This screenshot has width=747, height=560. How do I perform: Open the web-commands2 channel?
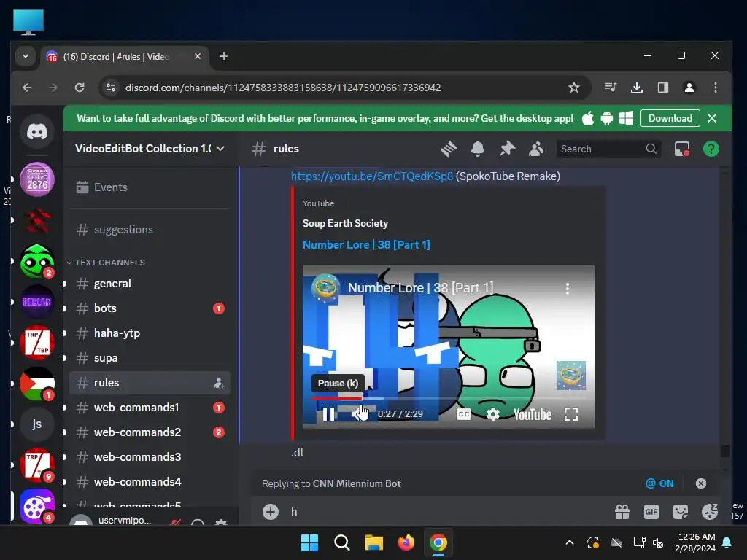pos(150,432)
